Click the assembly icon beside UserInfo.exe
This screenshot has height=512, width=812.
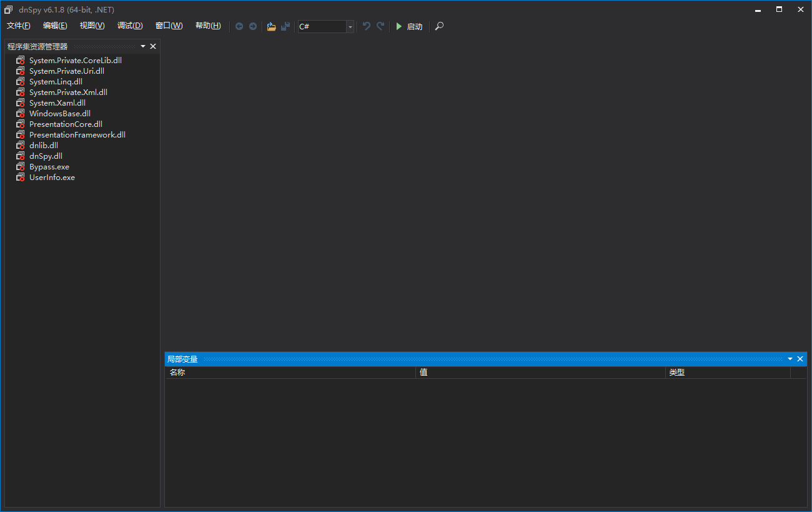pyautogui.click(x=21, y=178)
